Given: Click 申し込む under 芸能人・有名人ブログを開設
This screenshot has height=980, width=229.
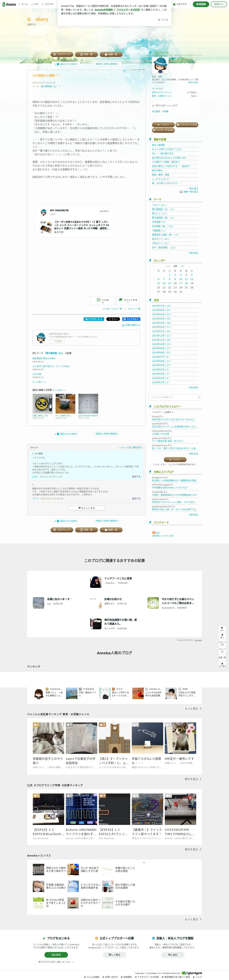Looking at the screenshot, I should click(x=173, y=954).
